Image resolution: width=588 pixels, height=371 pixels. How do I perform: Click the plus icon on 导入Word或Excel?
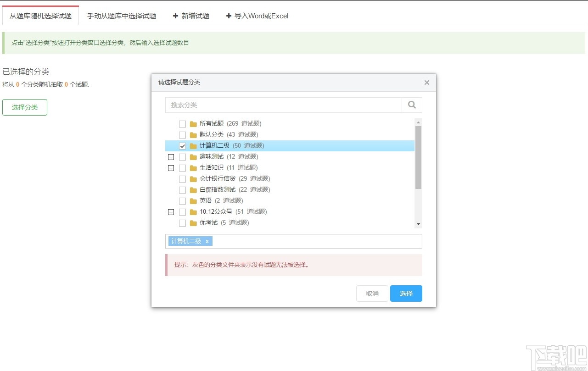point(229,16)
